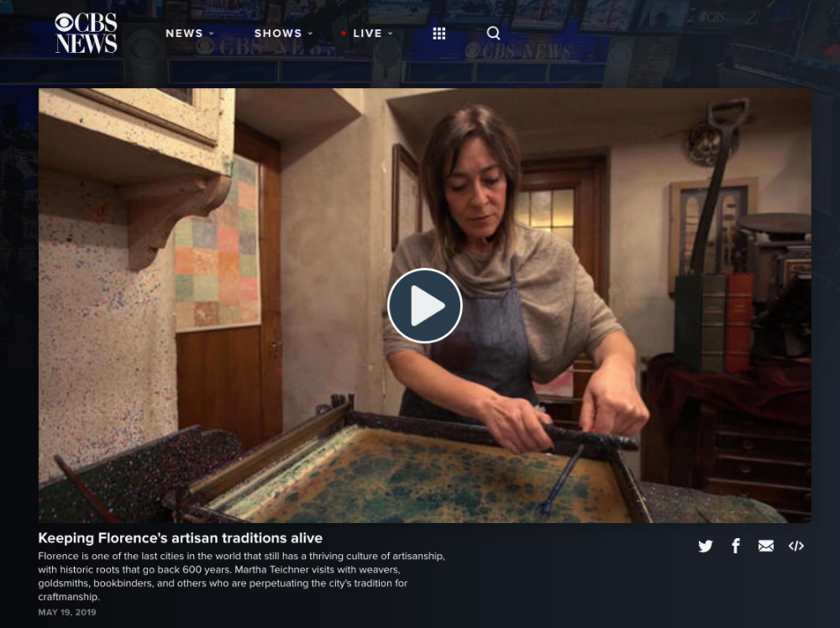
Task: Click the video description paragraph
Action: click(241, 576)
